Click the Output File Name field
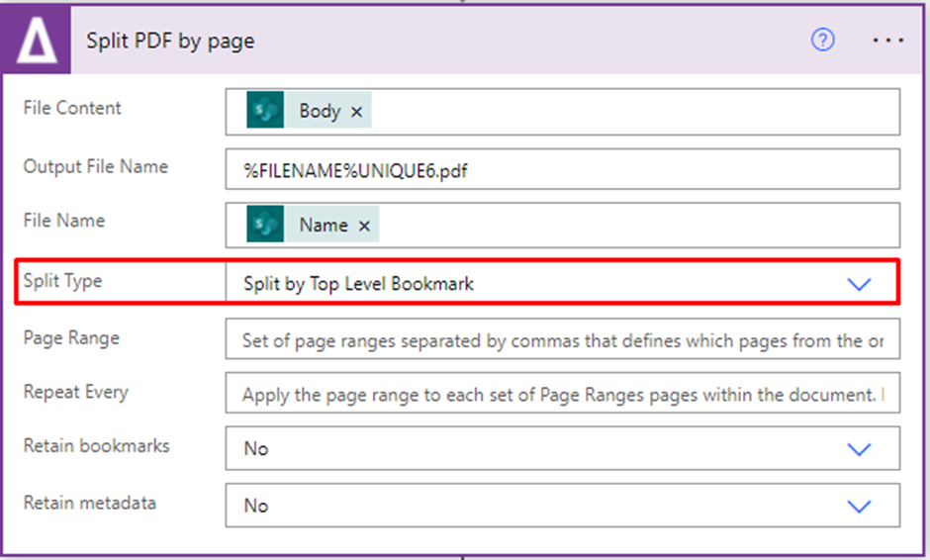The image size is (930, 560). [562, 170]
